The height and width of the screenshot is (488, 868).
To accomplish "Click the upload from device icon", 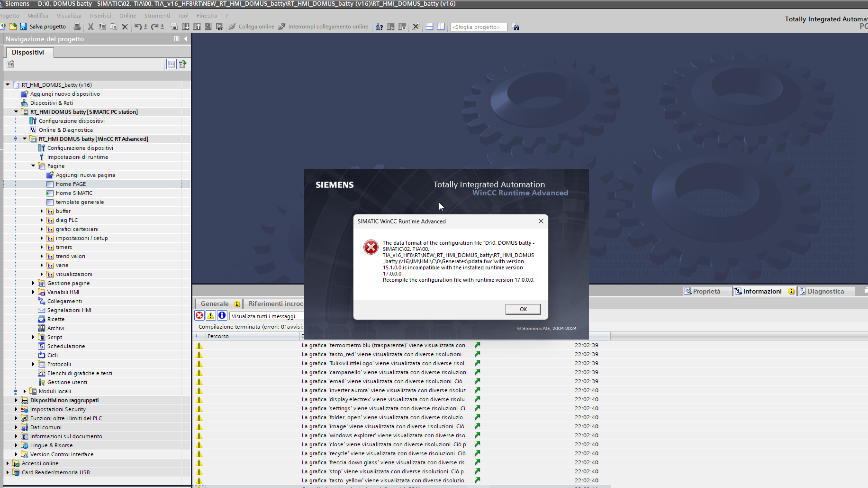I will (197, 27).
